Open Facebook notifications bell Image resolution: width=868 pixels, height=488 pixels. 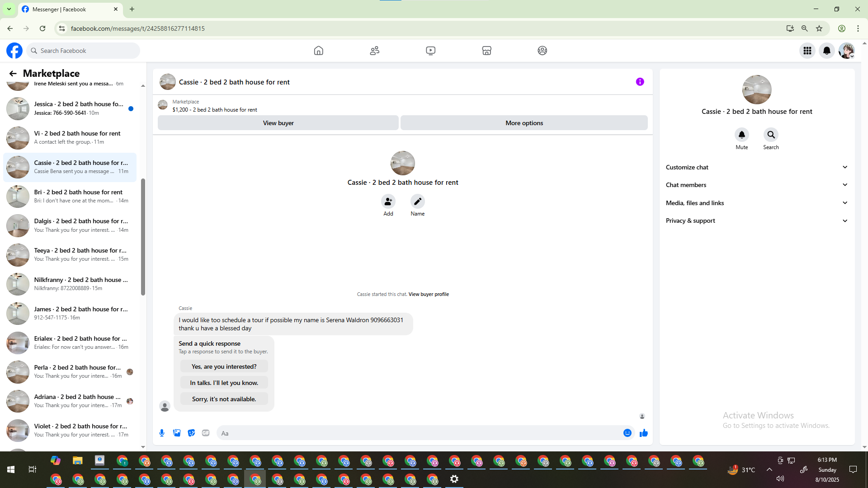[x=827, y=51]
